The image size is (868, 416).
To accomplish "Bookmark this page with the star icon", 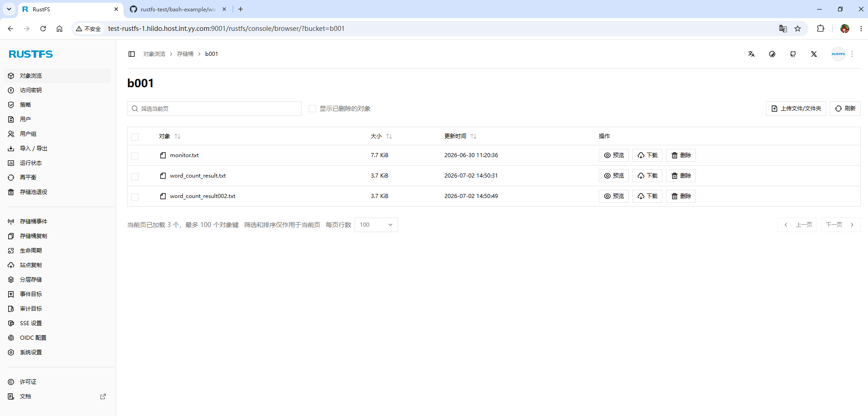I will pyautogui.click(x=798, y=29).
